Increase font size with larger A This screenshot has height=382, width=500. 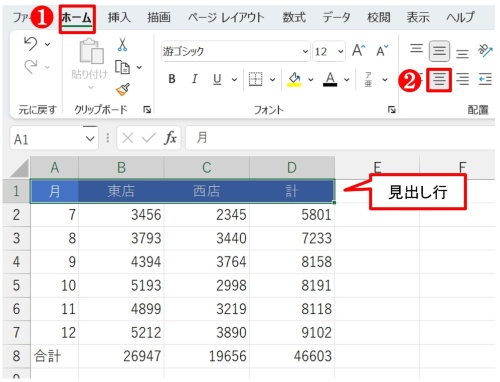[359, 51]
